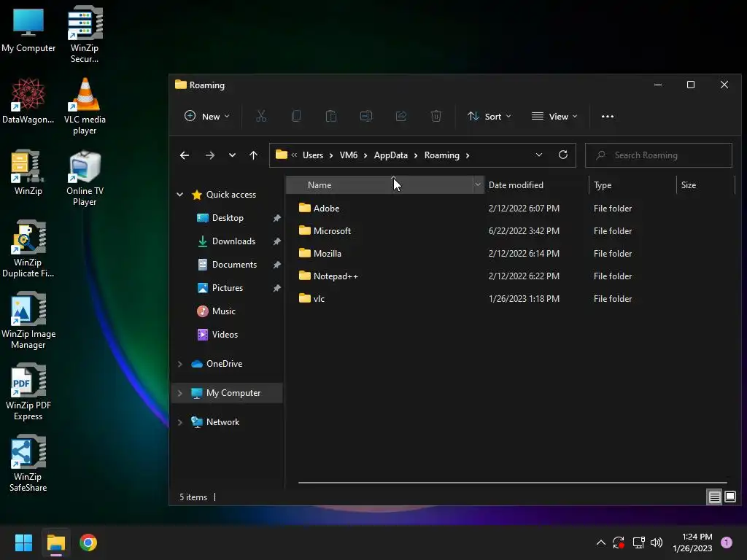
Task: Collapse the Quick access tree
Action: (x=180, y=194)
